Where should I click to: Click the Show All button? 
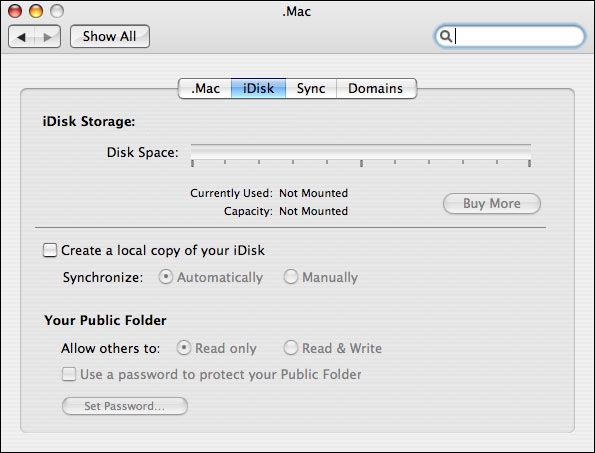110,36
